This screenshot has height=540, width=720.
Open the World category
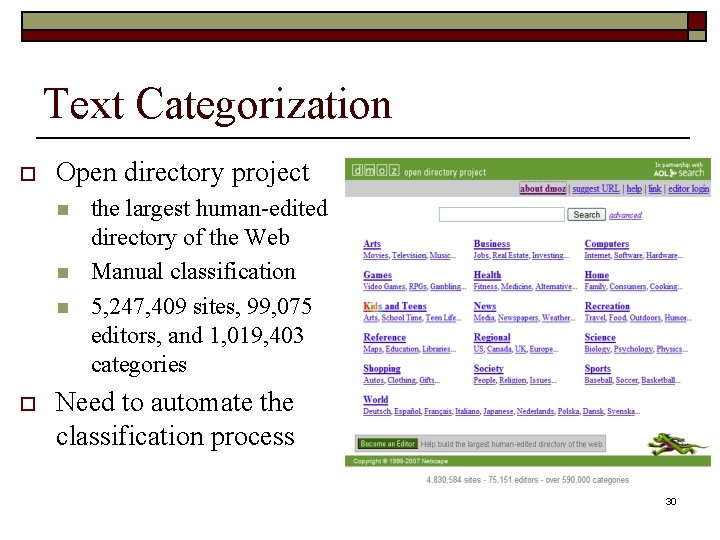pos(376,400)
